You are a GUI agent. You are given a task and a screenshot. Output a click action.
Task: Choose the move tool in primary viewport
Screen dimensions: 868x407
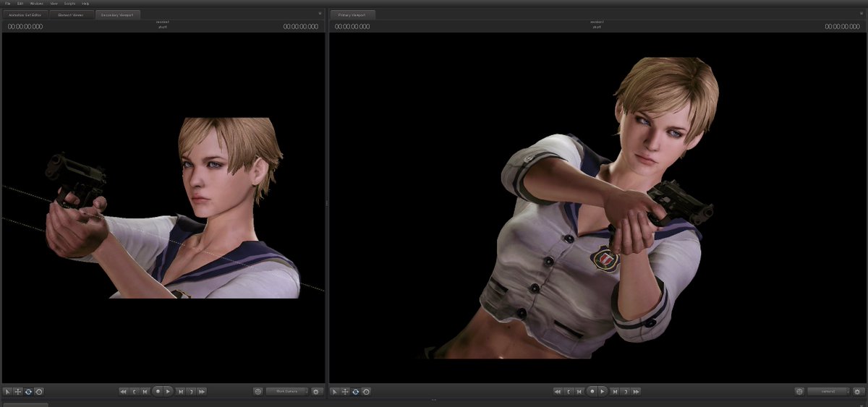(346, 391)
